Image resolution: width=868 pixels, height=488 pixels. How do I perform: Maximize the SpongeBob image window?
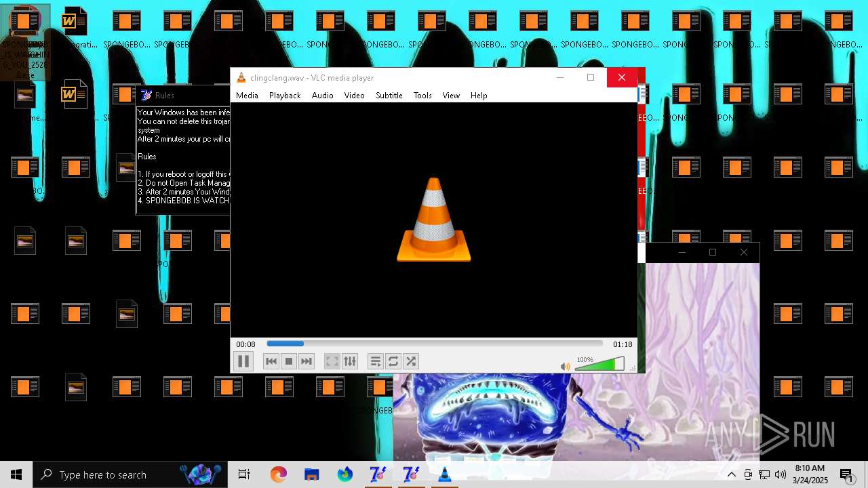[713, 252]
